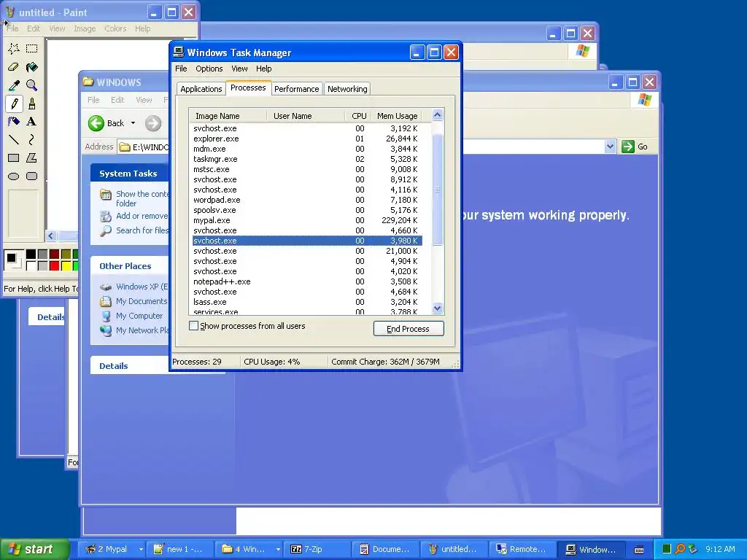Viewport: 747px width, 560px height.
Task: Select the wordpad.exe process row
Action: [307, 200]
